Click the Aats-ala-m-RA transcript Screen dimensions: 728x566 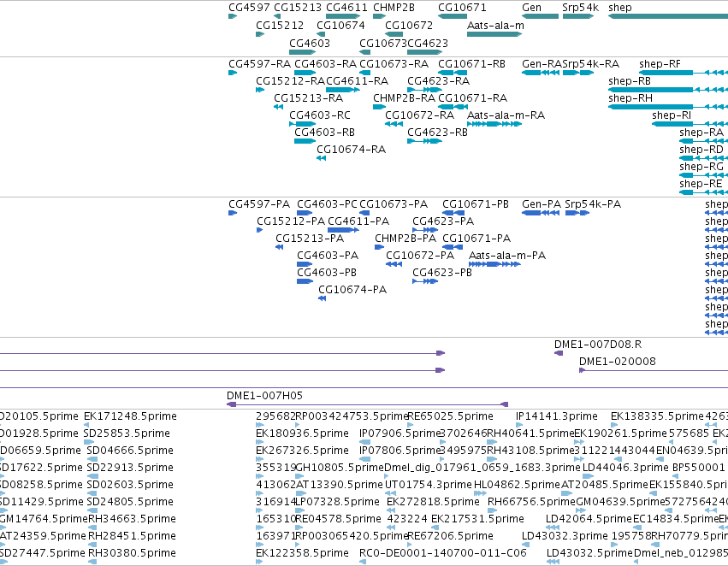pyautogui.click(x=494, y=124)
